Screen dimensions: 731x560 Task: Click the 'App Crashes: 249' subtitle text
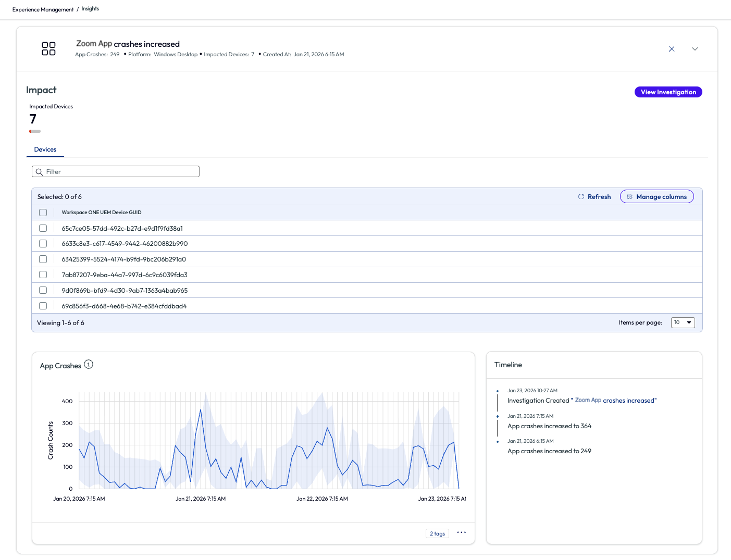coord(97,54)
